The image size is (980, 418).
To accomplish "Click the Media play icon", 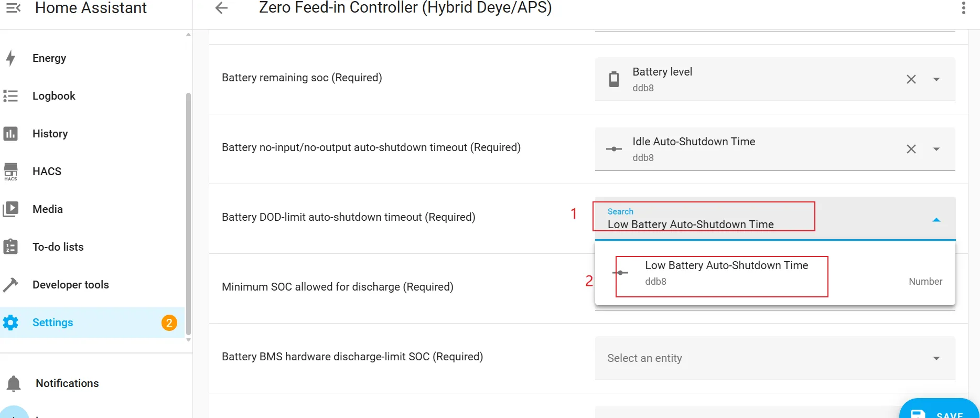I will coord(10,209).
